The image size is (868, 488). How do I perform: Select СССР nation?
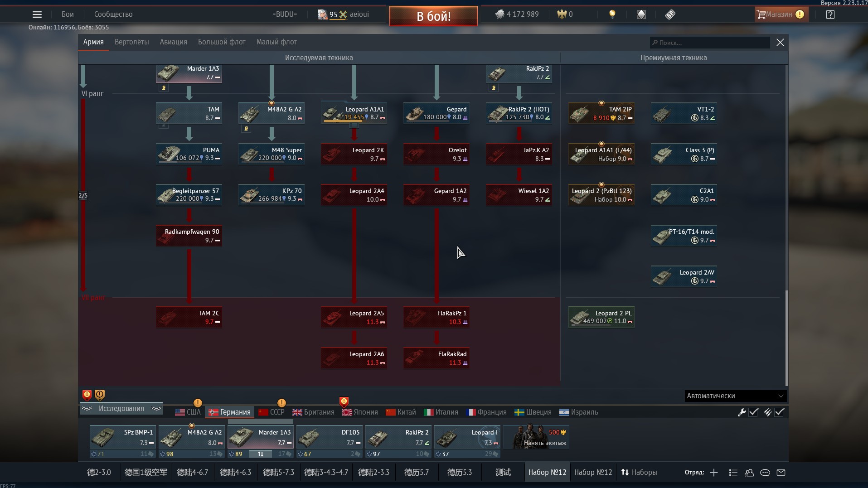(272, 412)
